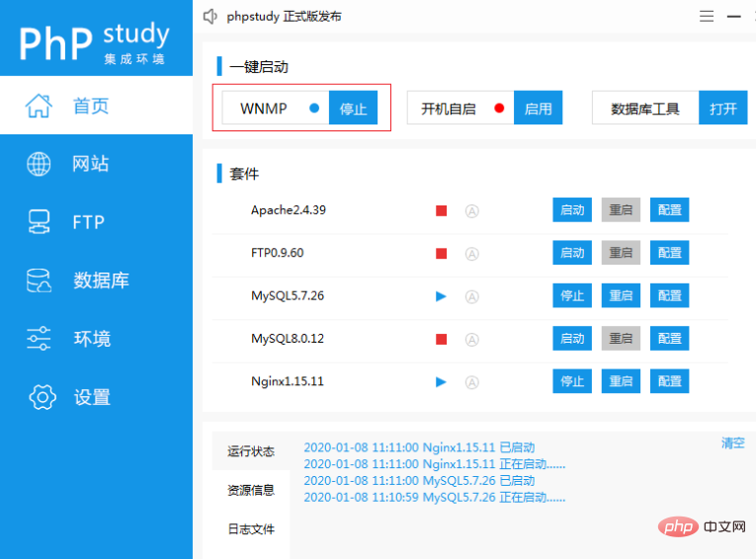Viewport: 756px width, 559px height.
Task: Click the Nginx1.15.11 name
Action: pyautogui.click(x=288, y=381)
